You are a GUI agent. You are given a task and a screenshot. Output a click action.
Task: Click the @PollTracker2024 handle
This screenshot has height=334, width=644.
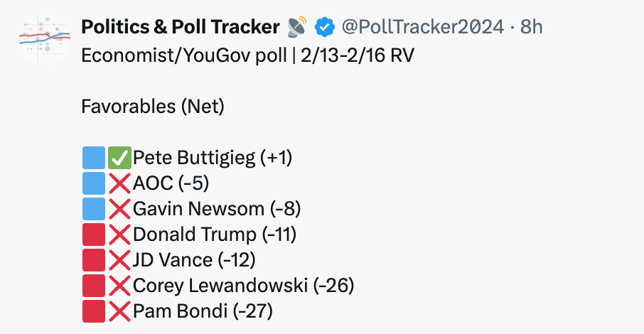tap(426, 28)
